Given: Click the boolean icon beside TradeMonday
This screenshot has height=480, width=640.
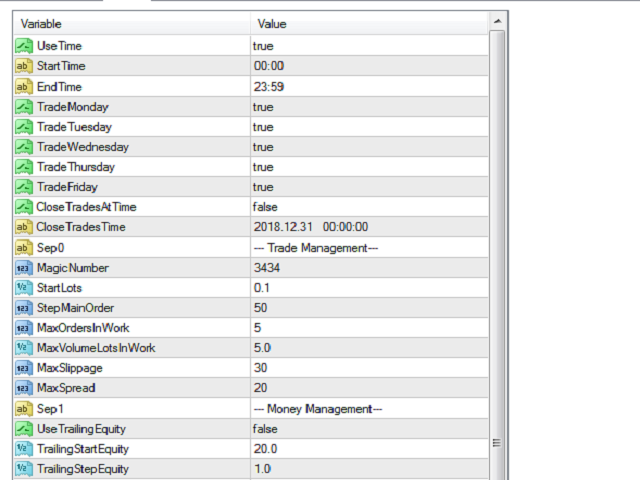Looking at the screenshot, I should pos(24,107).
